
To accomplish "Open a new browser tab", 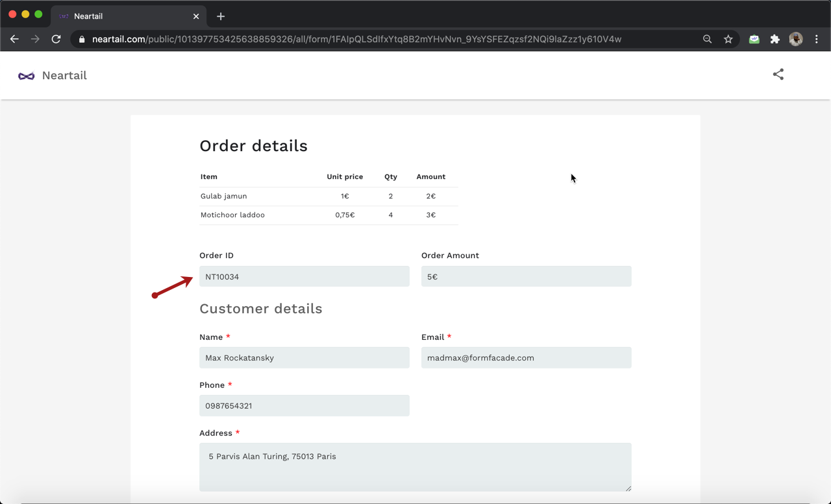I will (221, 16).
